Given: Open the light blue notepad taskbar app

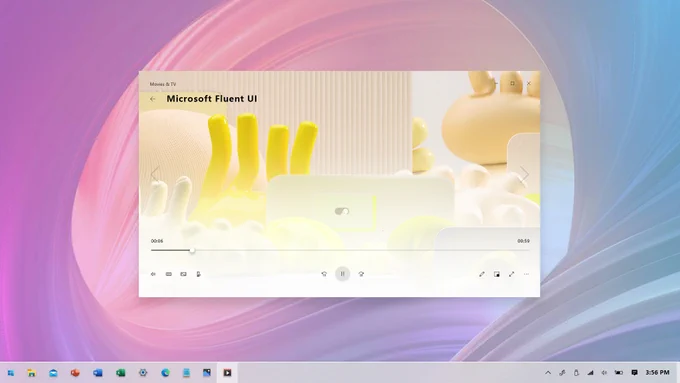Looking at the screenshot, I should [x=186, y=373].
